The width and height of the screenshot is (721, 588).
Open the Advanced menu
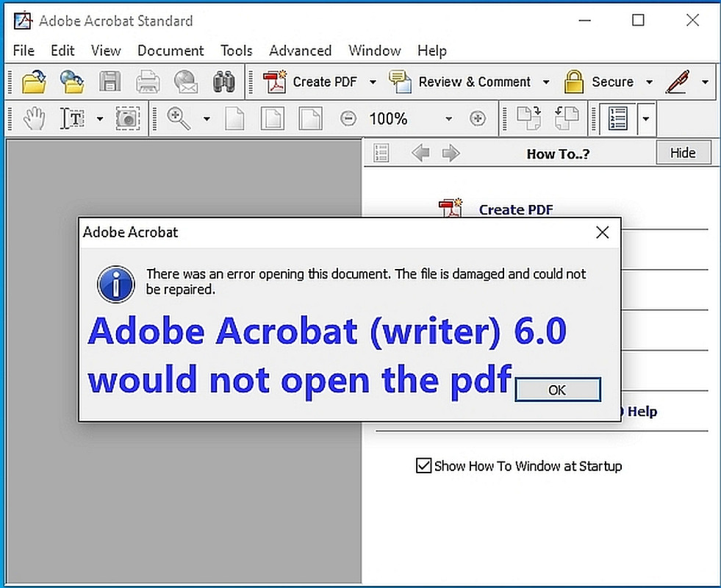(x=301, y=50)
